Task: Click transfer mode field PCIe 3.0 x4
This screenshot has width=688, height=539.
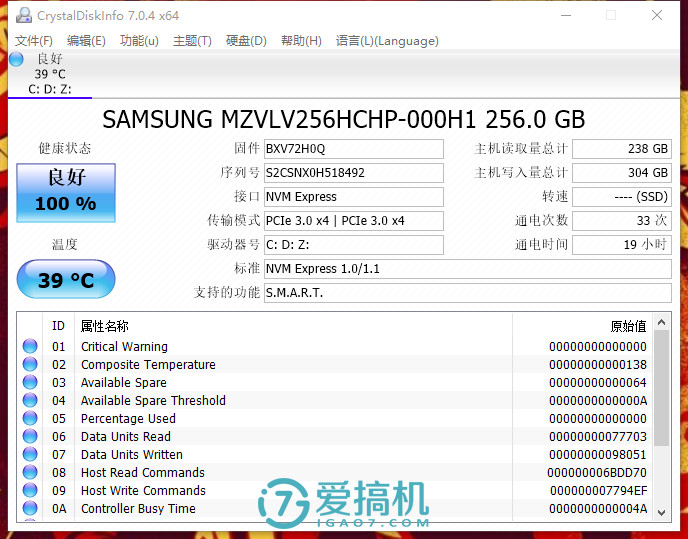Action: point(354,221)
